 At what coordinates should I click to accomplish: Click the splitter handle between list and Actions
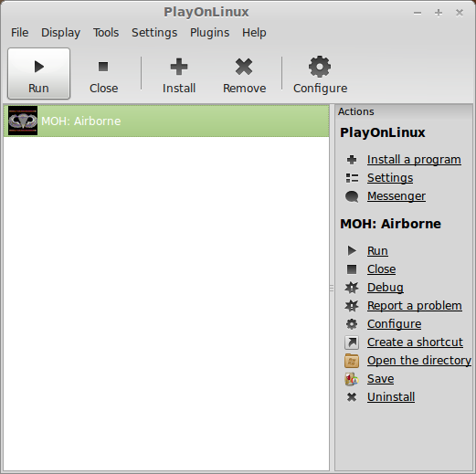point(332,288)
